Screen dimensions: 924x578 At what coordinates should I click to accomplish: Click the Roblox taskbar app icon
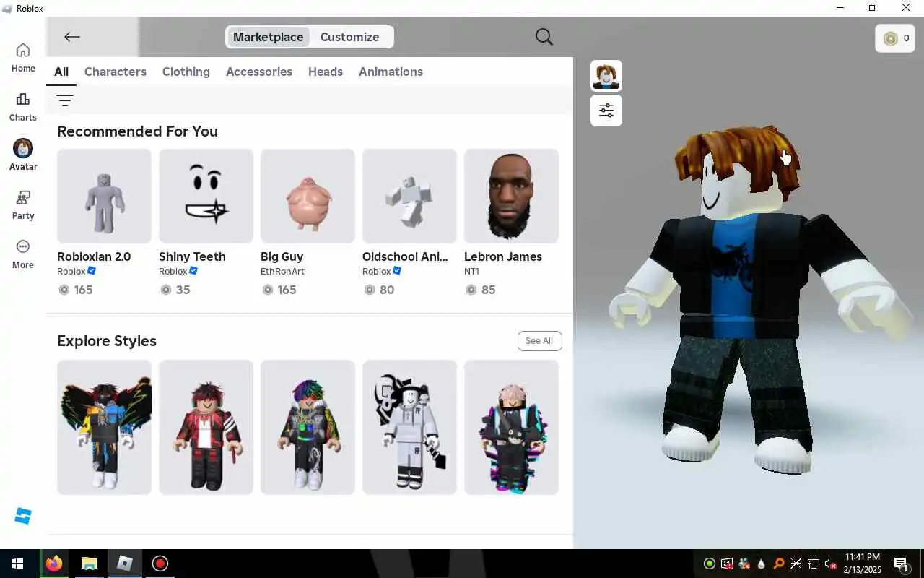[x=125, y=564]
